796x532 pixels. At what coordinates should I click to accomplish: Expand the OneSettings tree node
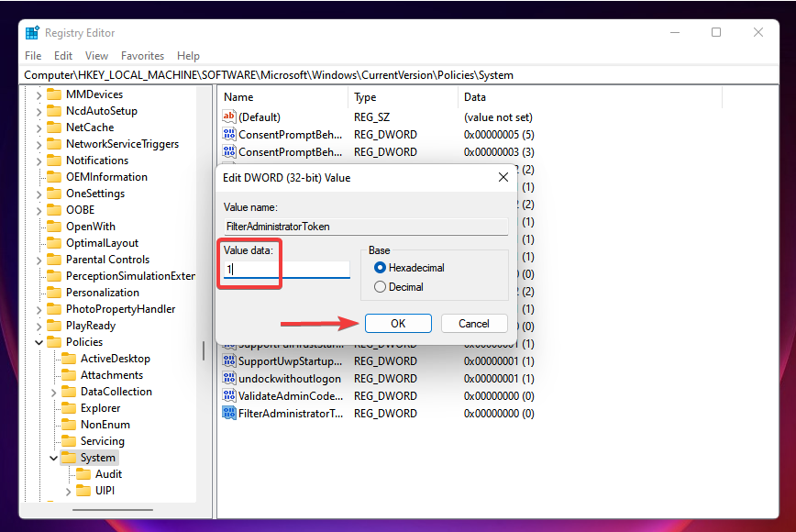coord(39,194)
